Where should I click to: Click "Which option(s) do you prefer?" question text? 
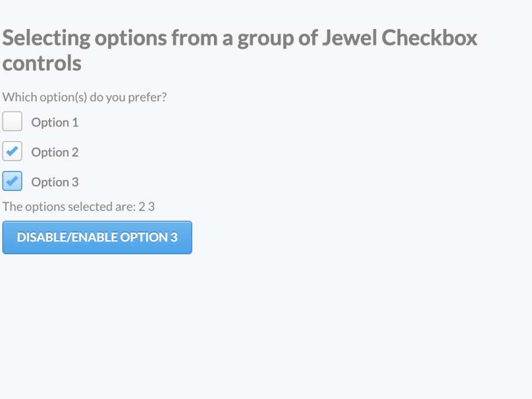tap(85, 97)
